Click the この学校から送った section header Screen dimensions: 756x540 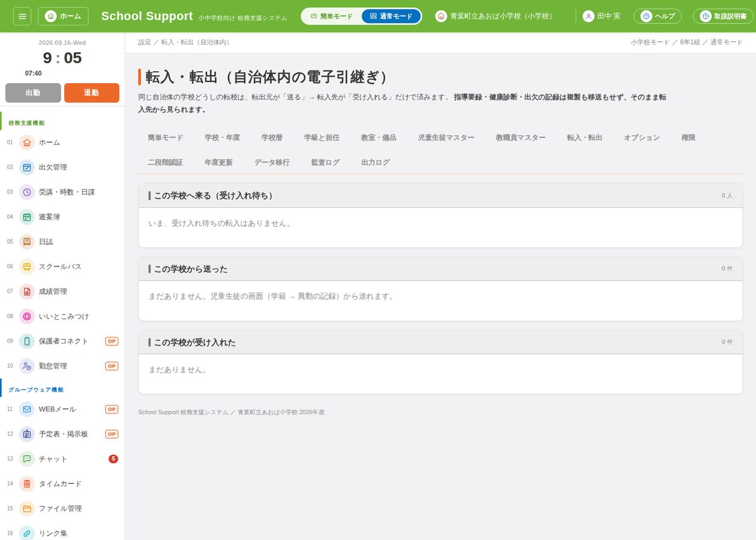click(440, 269)
